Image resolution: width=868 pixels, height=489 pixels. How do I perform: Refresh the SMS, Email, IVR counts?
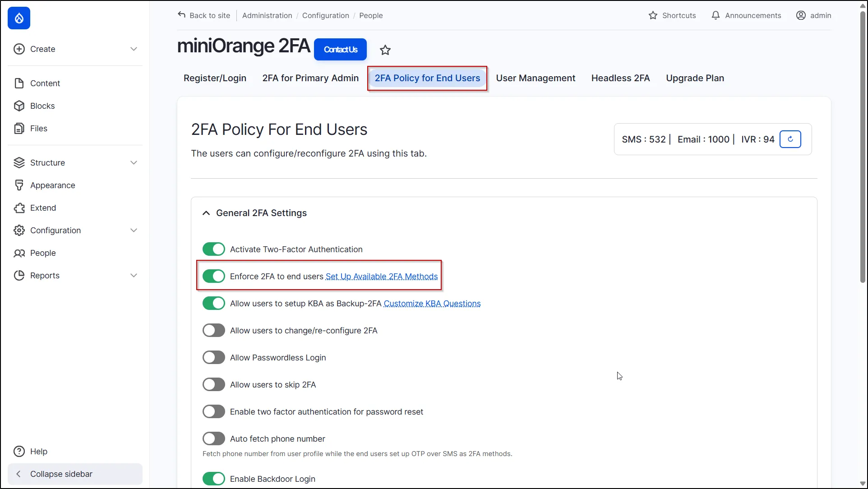790,139
